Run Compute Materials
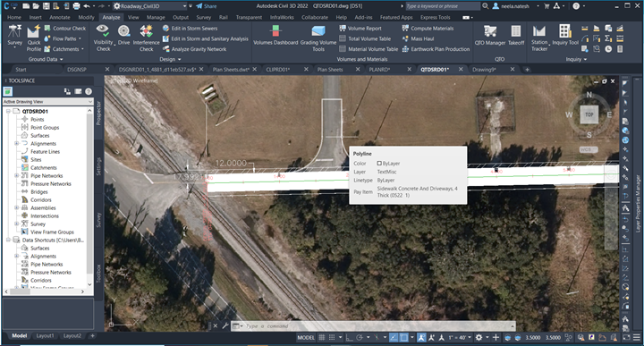The image size is (644, 346). click(428, 29)
